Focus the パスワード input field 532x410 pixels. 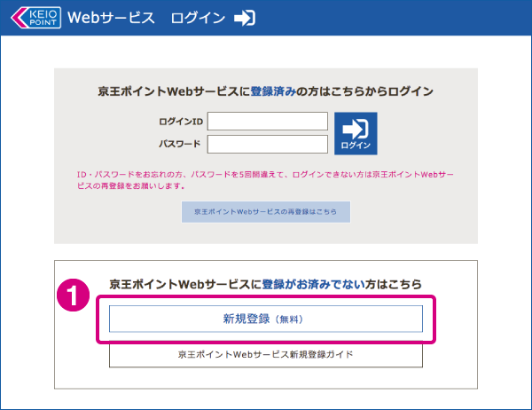(x=268, y=144)
